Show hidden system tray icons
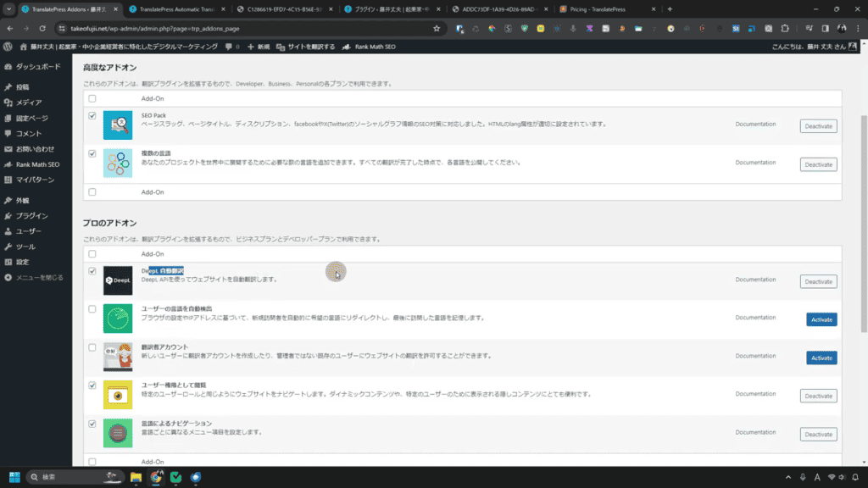Screen dimensions: 868x488 tap(788, 477)
